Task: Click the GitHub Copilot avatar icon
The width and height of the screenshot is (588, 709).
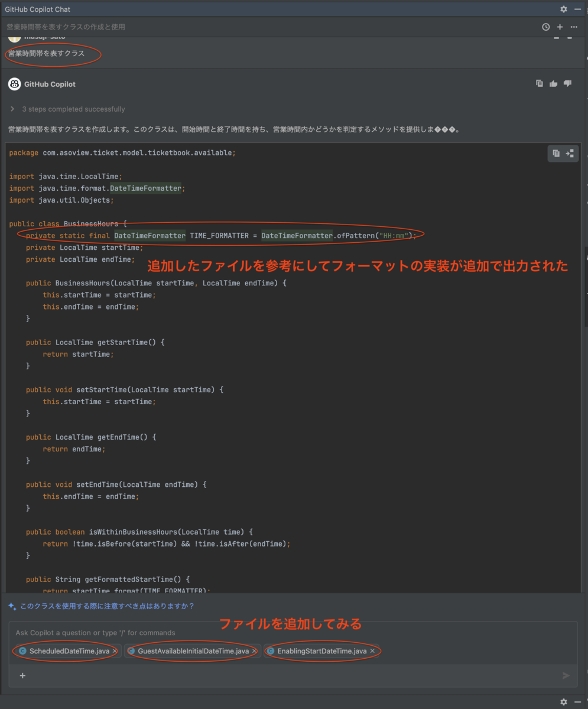Action: (x=14, y=84)
